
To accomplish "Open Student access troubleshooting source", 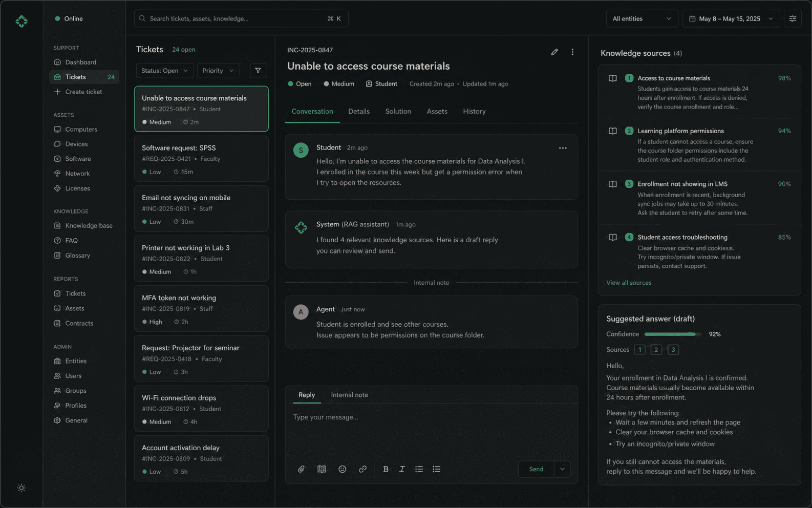I will [699, 251].
